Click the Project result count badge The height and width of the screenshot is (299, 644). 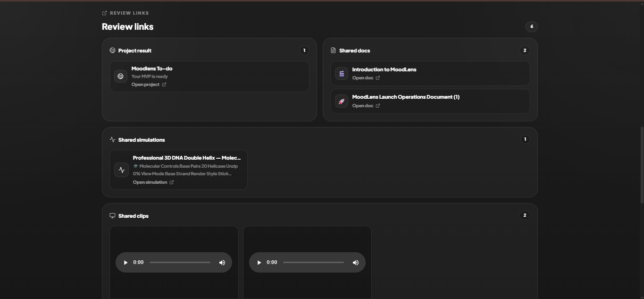click(304, 51)
